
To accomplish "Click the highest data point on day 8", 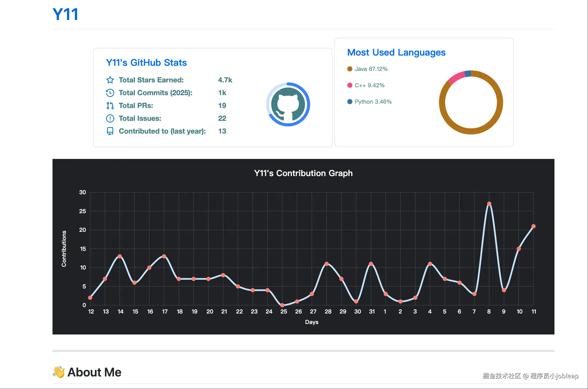I will (489, 204).
